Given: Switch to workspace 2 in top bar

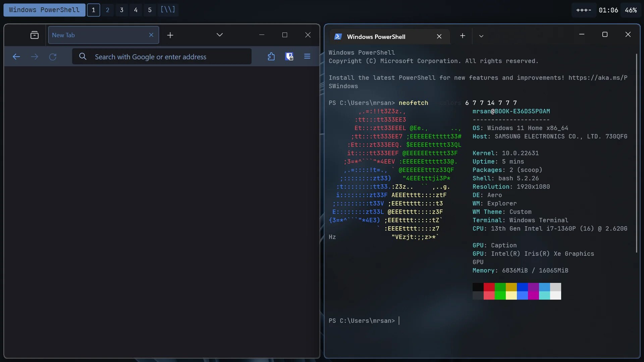Looking at the screenshot, I should [108, 10].
